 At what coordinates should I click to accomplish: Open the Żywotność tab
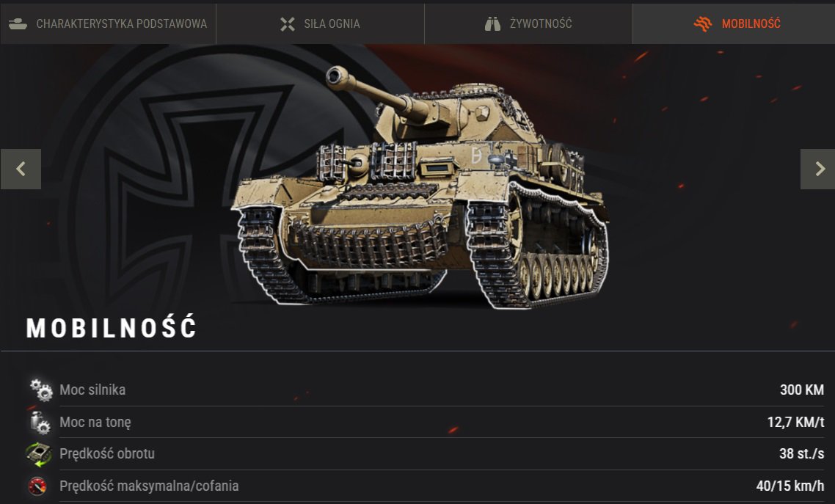click(x=528, y=23)
